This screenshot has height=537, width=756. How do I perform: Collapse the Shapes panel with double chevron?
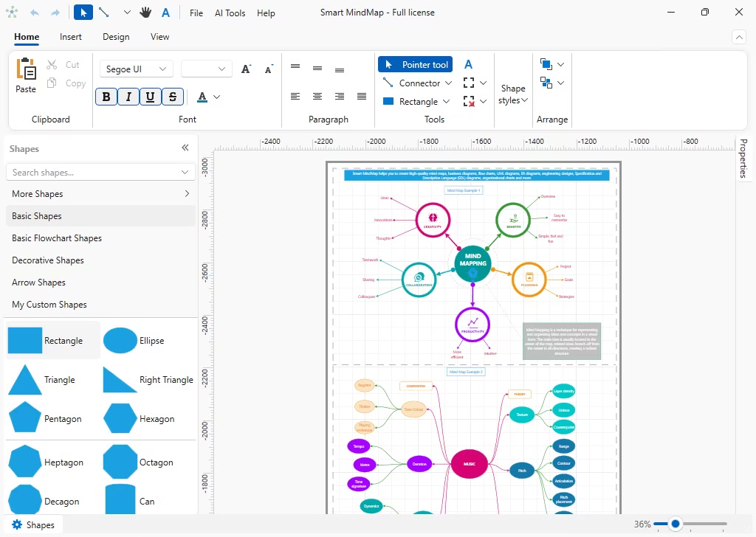tap(185, 148)
